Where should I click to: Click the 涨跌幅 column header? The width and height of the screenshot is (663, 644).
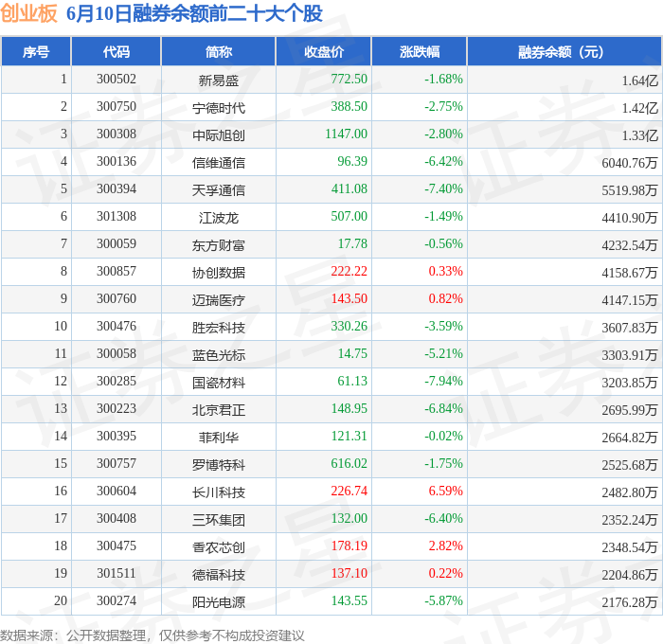pyautogui.click(x=420, y=52)
